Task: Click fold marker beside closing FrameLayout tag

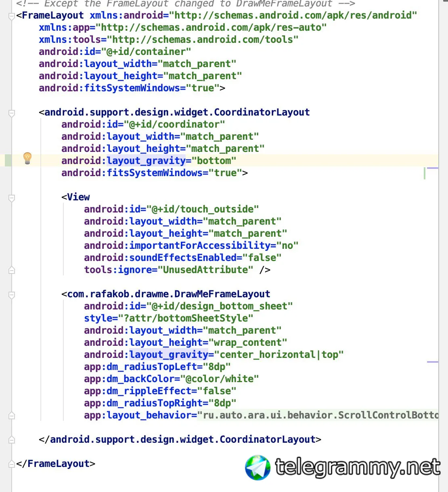Action: (12, 464)
